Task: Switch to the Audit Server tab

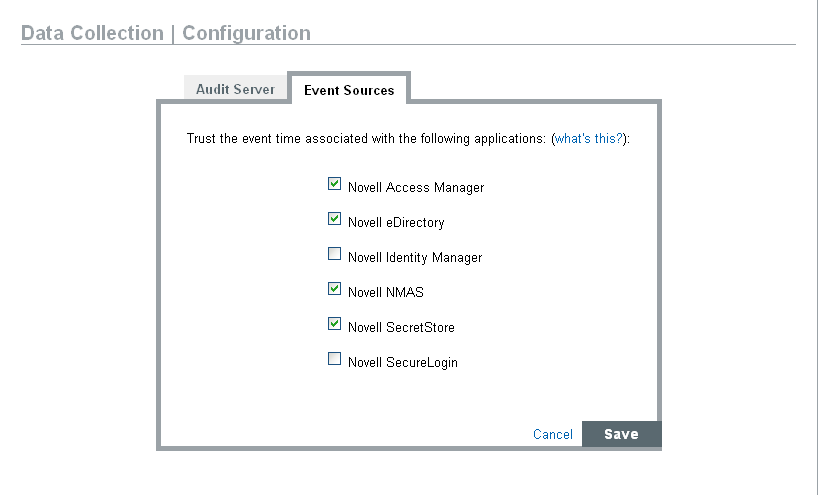Action: point(235,89)
